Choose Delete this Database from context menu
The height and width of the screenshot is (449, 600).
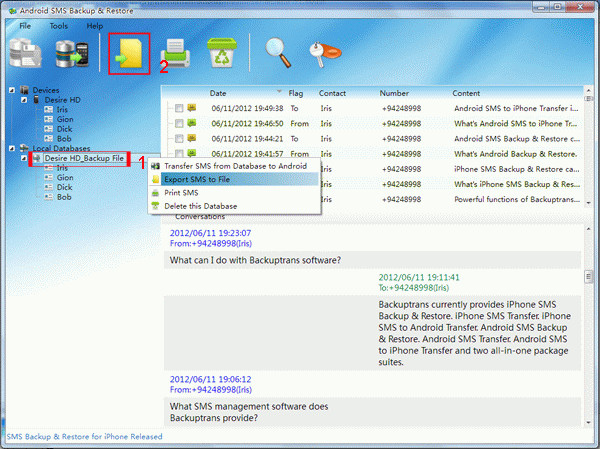tap(234, 206)
